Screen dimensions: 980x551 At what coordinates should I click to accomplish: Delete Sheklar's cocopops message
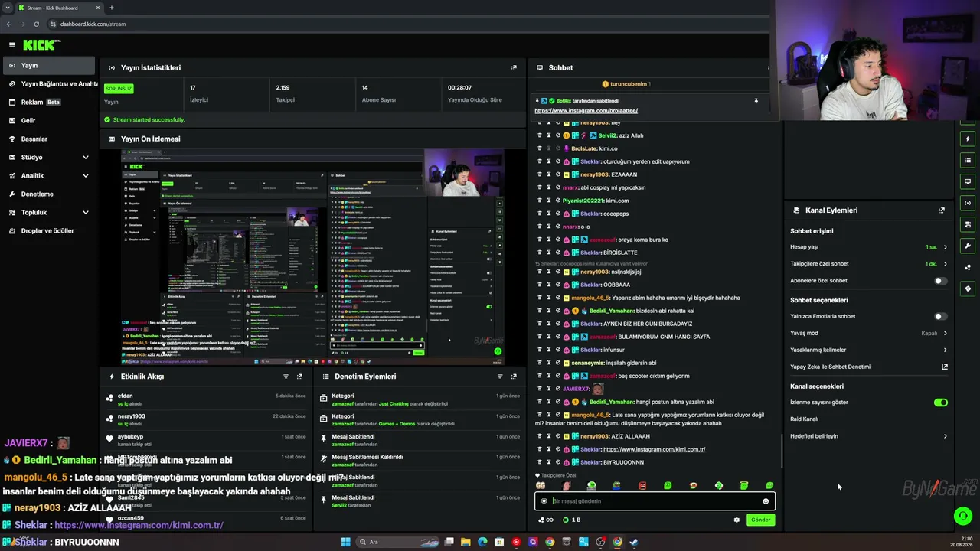pos(539,214)
